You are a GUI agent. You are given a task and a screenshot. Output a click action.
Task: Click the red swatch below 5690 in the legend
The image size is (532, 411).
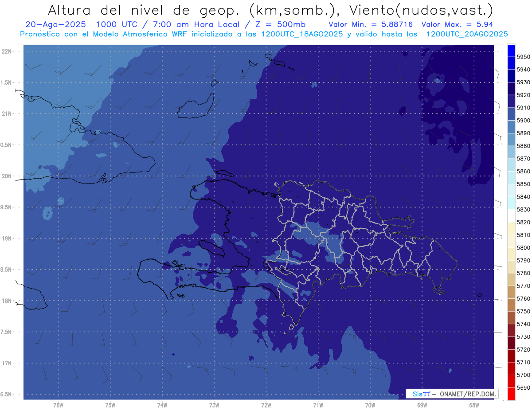click(x=511, y=394)
